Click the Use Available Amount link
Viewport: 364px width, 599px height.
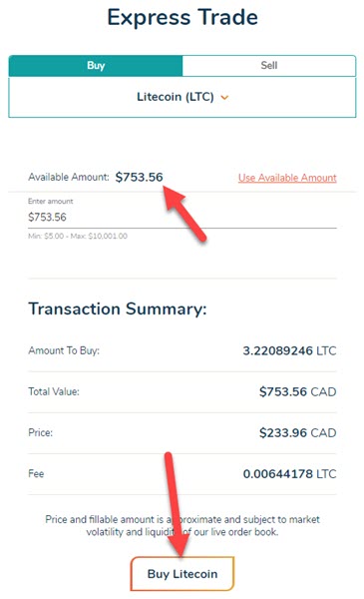click(x=287, y=178)
